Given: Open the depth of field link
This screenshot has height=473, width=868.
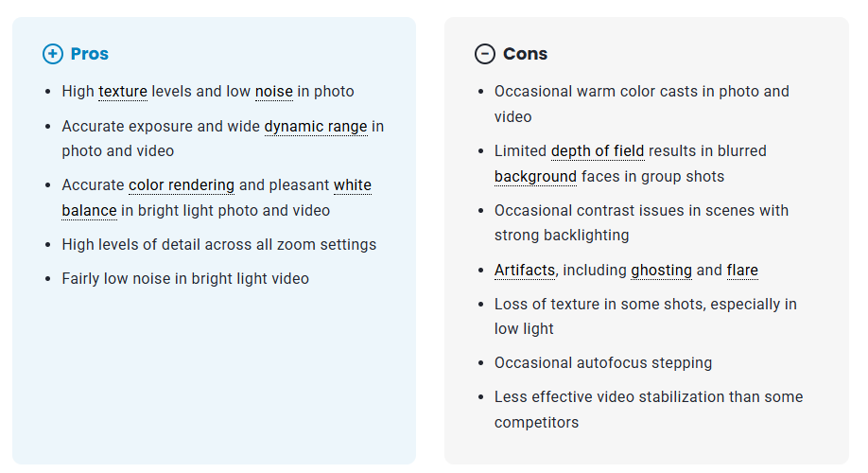Looking at the screenshot, I should [x=598, y=151].
